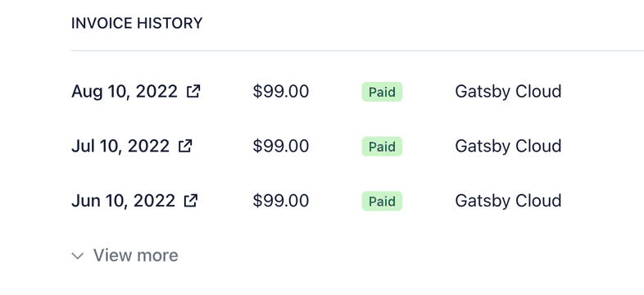
Task: Select the Jul 10, 2022 date text
Action: [x=120, y=146]
